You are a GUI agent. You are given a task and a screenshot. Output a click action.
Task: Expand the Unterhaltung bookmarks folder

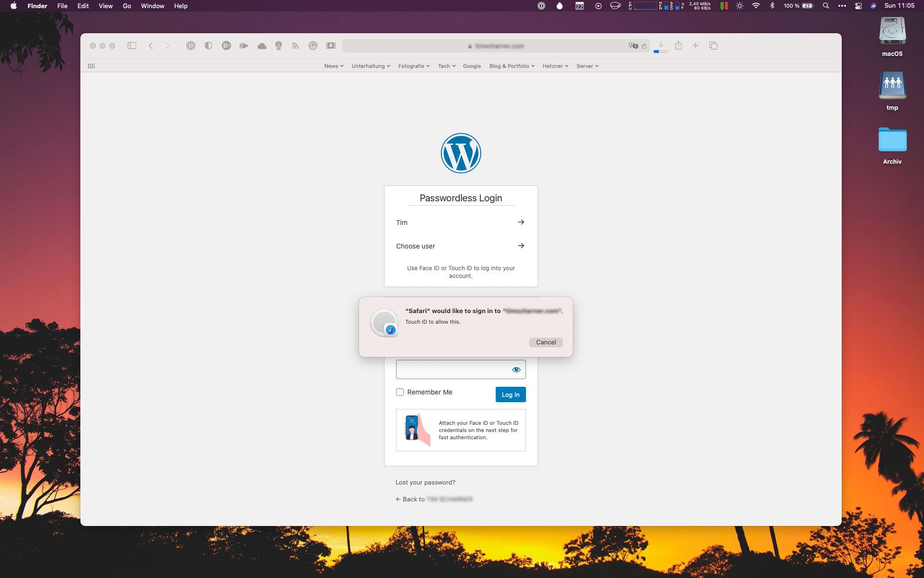(x=371, y=66)
